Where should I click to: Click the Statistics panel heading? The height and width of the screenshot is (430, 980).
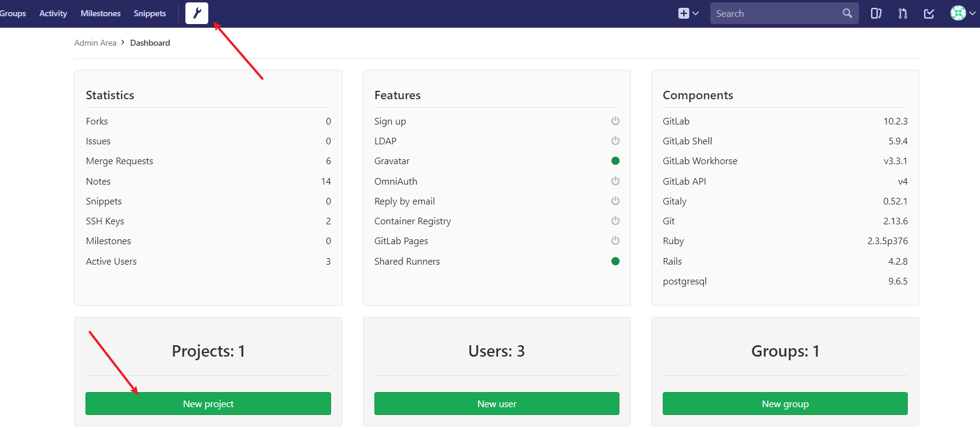coord(110,95)
